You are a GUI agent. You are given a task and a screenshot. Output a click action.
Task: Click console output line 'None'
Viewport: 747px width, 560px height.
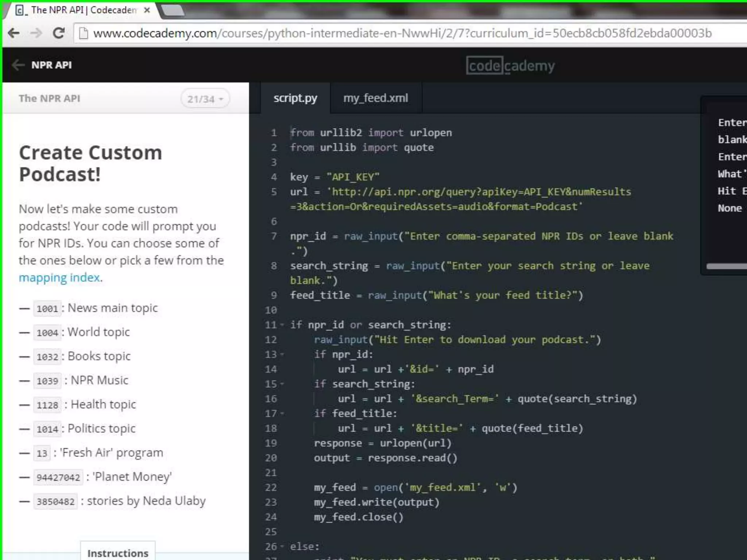click(x=730, y=208)
